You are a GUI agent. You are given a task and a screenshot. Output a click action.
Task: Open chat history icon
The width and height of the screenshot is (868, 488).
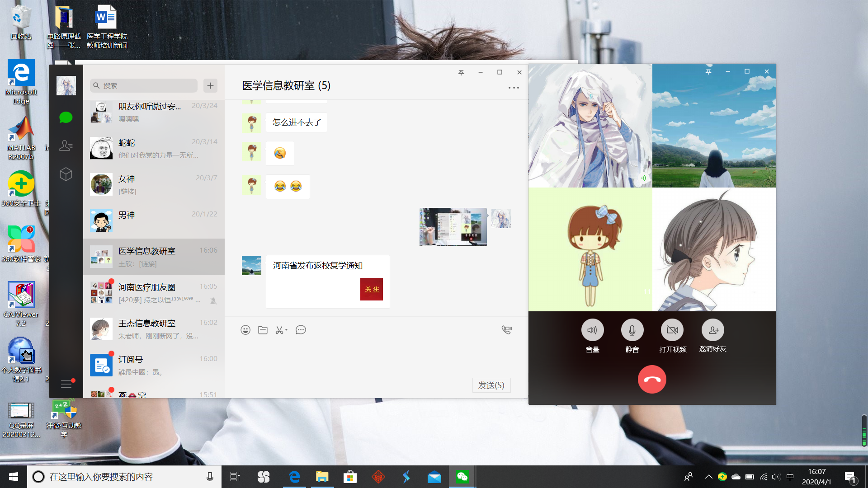click(301, 330)
